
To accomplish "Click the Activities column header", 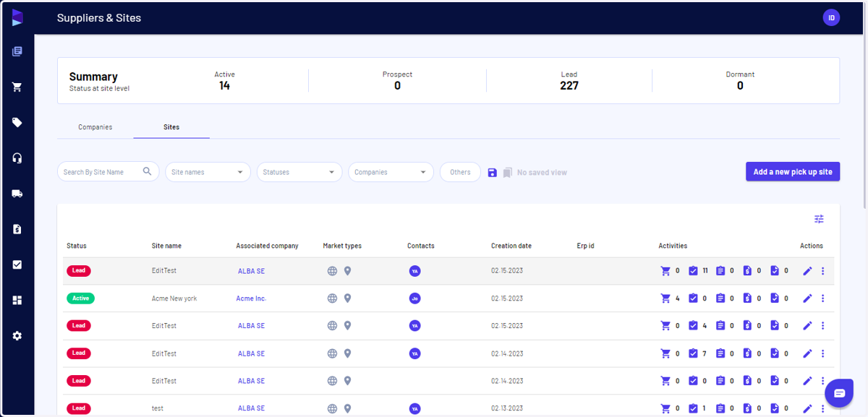I will tap(673, 246).
